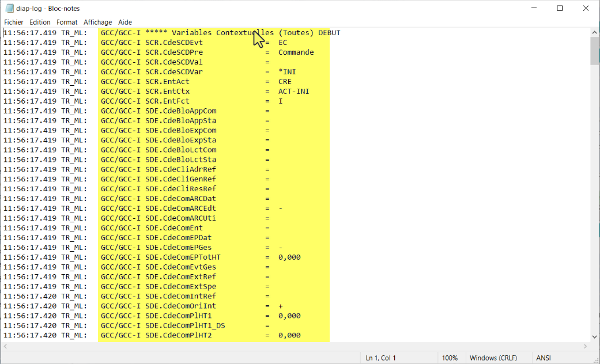This screenshot has height=364, width=600.
Task: Click the Notepad icon in title bar
Action: (10, 9)
